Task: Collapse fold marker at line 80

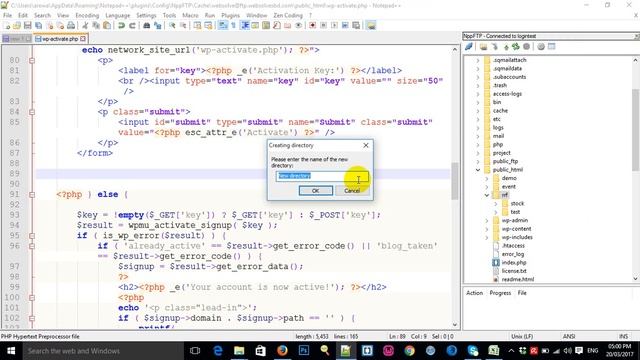Action: pyautogui.click(x=31, y=60)
